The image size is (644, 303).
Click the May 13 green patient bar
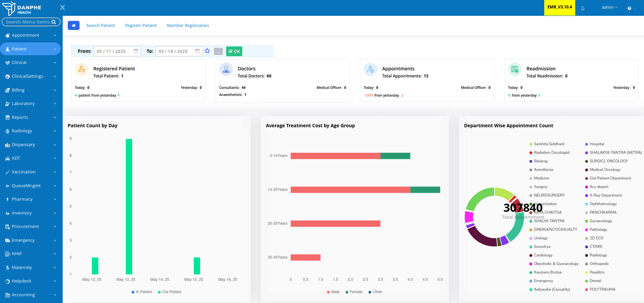tap(129, 206)
